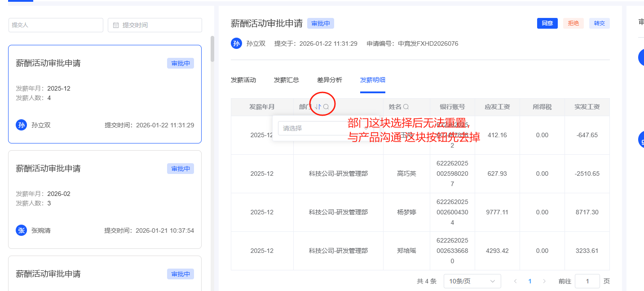Click the 孙 avatar in the detail header
This screenshot has height=291, width=644.
click(x=236, y=43)
